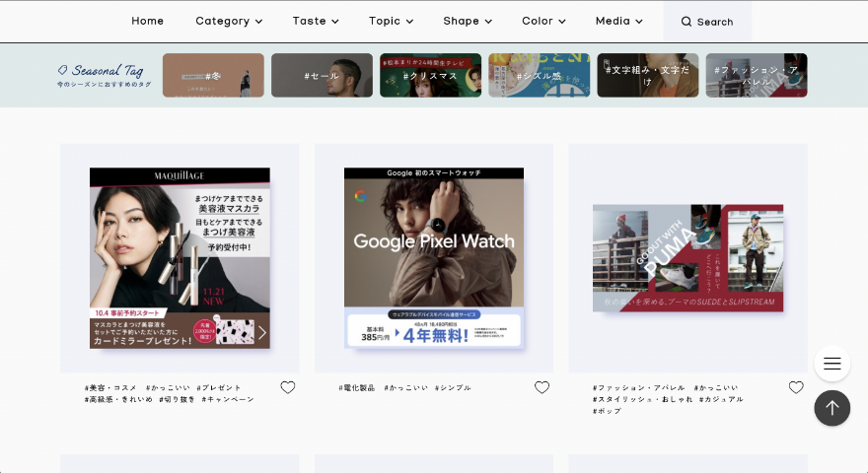Image resolution: width=868 pixels, height=473 pixels.
Task: Select the #クリスマス seasonal tag
Action: 431,75
